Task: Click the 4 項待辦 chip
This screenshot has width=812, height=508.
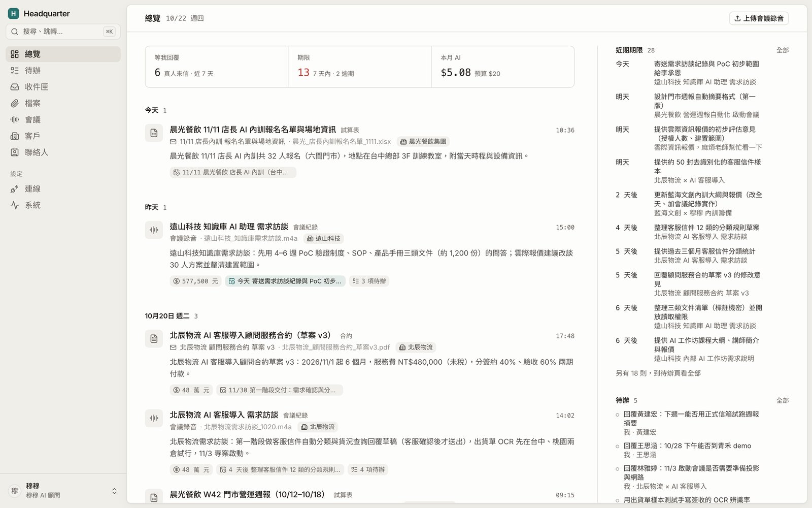Action: coord(368,470)
